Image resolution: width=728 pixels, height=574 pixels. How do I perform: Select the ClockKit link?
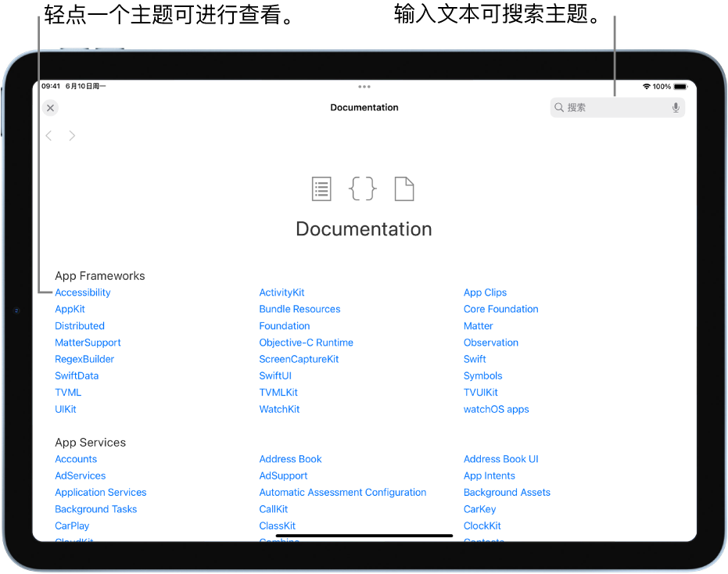(482, 526)
